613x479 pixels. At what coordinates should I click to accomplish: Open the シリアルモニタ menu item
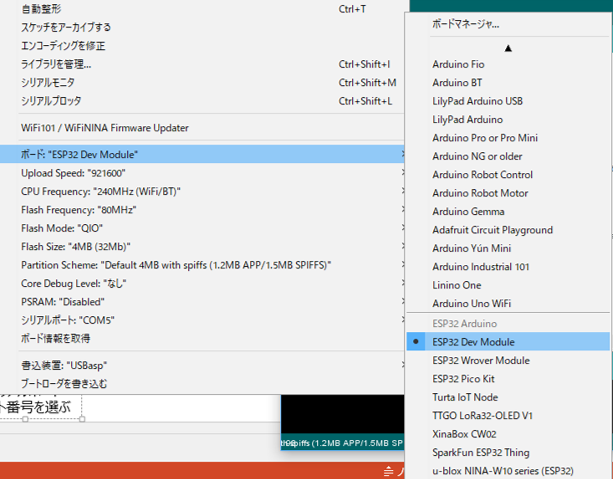(x=202, y=82)
